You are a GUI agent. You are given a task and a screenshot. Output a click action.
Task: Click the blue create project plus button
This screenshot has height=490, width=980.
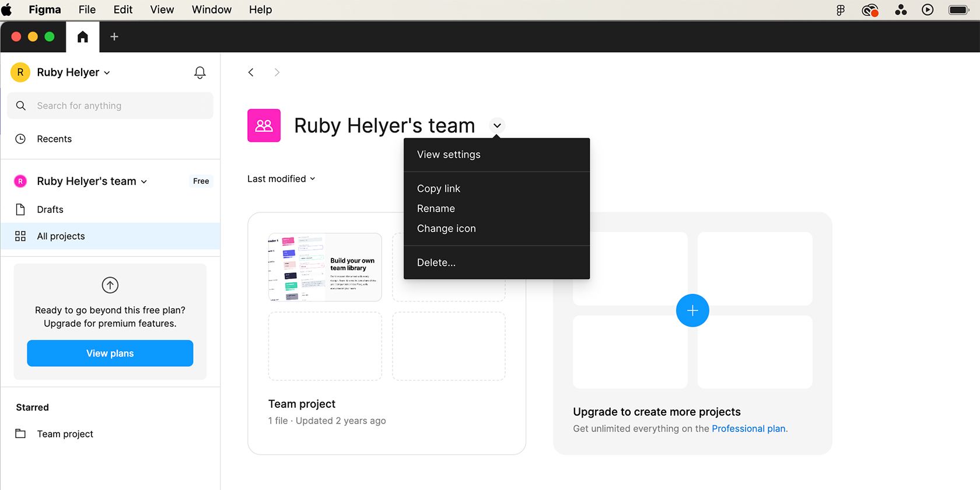692,310
